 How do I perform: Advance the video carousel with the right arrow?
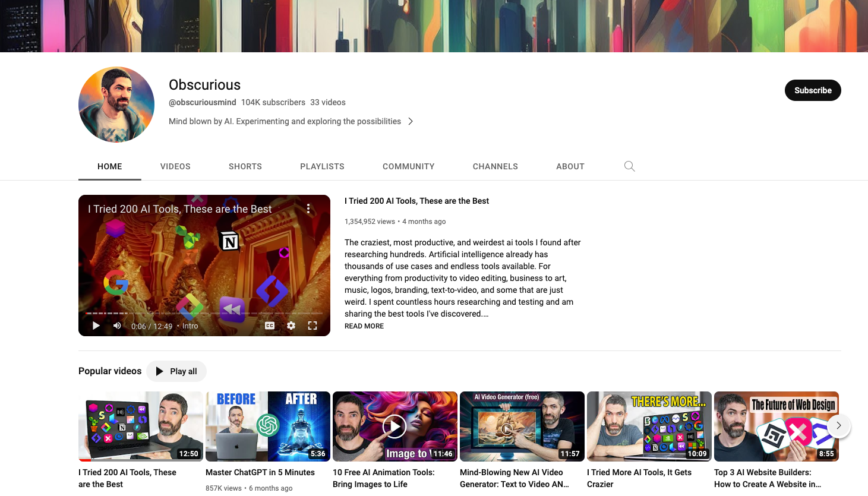click(x=838, y=426)
